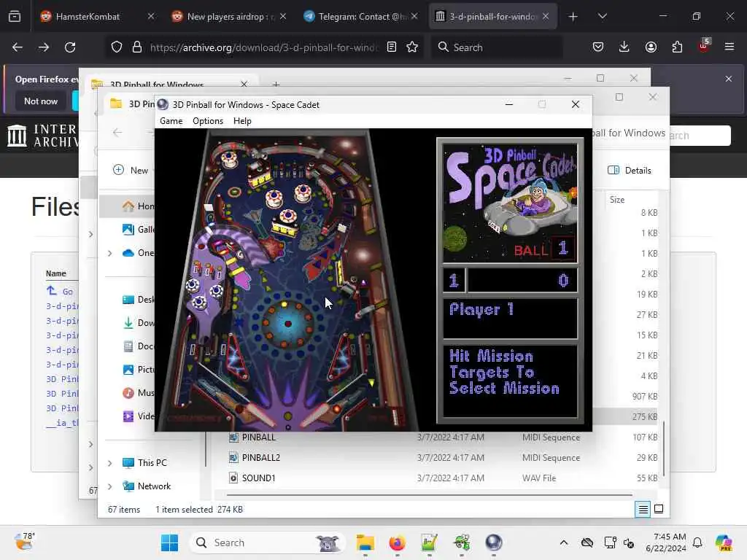This screenshot has width=747, height=560.
Task: Open the Firefox account icon
Action: [651, 47]
